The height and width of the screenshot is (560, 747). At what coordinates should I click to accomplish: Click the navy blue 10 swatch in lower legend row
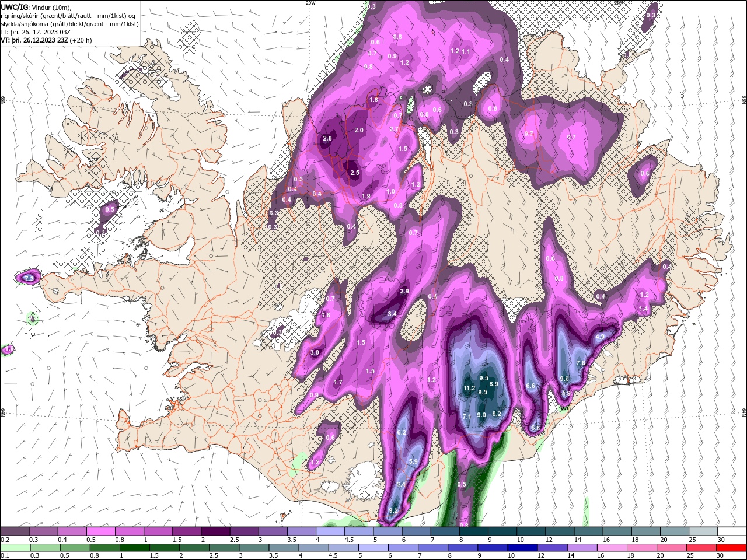[x=521, y=548]
